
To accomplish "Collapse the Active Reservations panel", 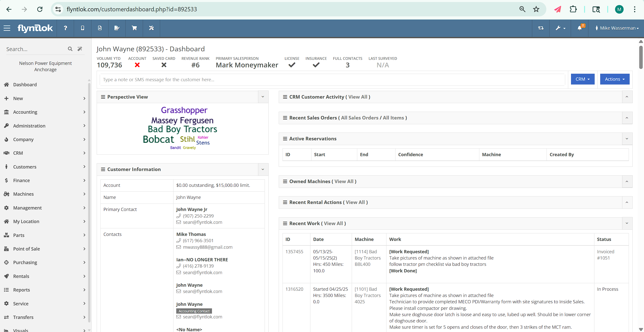I will (627, 139).
